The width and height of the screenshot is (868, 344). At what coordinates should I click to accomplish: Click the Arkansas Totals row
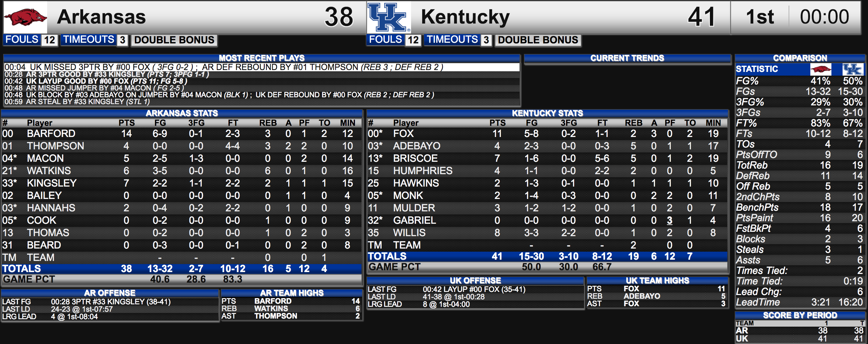[x=181, y=269]
